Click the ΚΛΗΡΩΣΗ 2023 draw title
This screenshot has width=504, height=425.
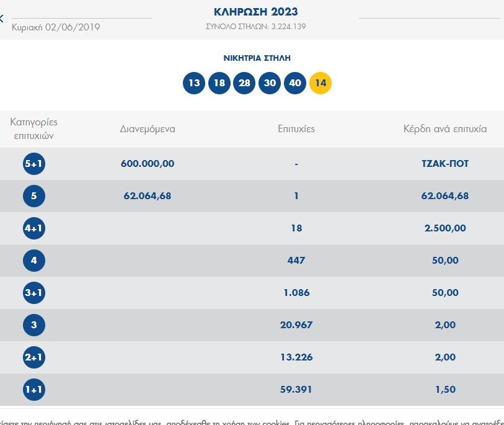[x=255, y=12]
